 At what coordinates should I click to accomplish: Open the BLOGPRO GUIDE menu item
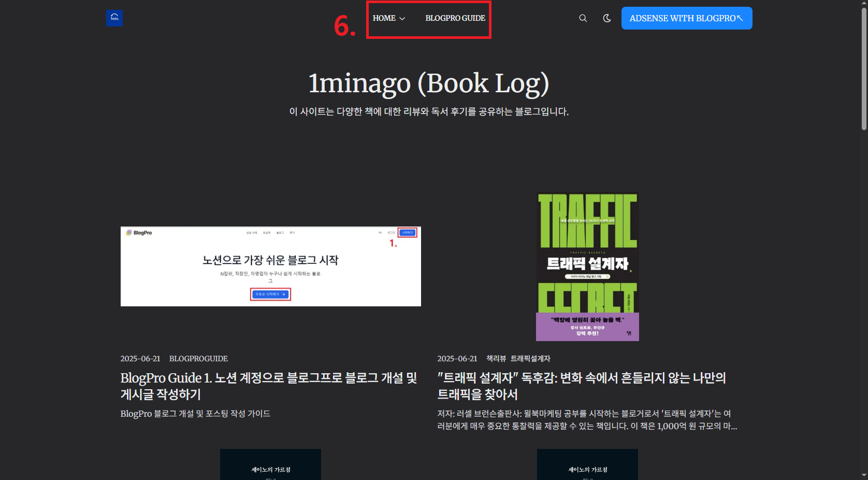[455, 18]
